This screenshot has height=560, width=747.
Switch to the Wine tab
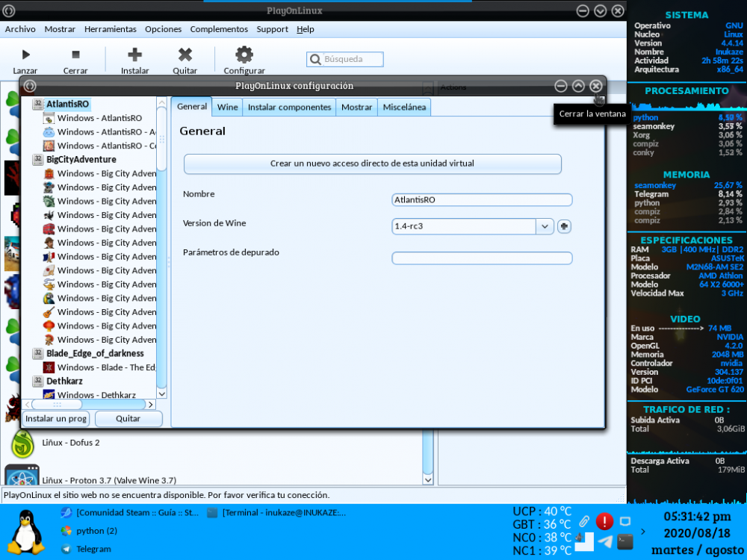(x=227, y=107)
